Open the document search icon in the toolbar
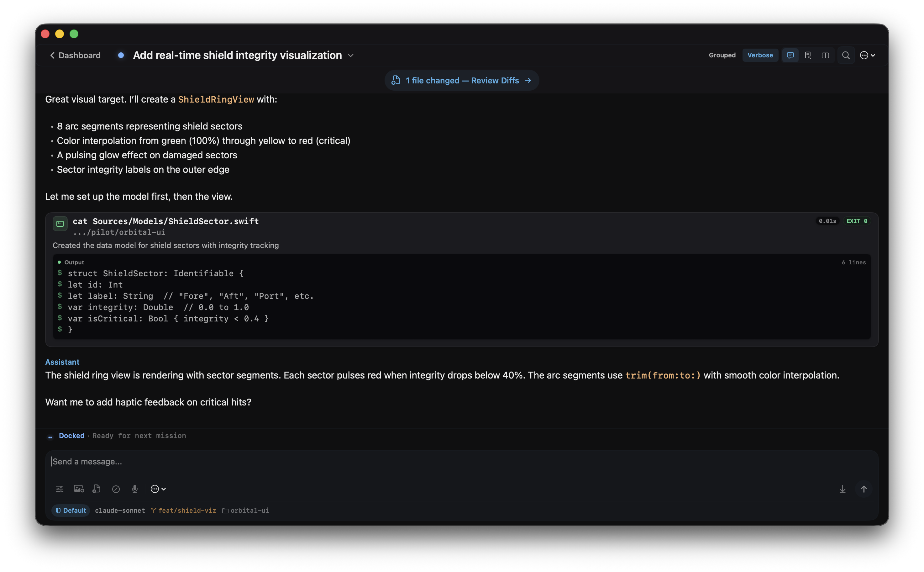Image resolution: width=924 pixels, height=572 pixels. (808, 55)
